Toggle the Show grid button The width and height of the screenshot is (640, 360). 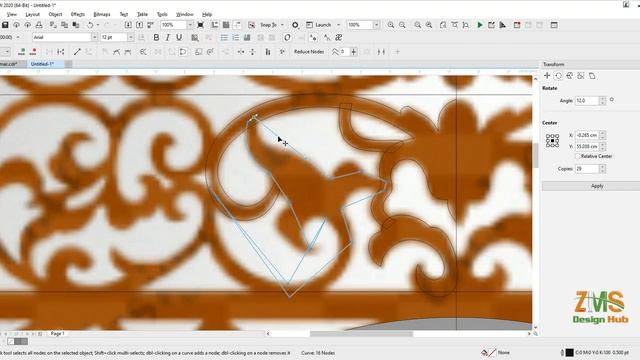(x=226, y=25)
